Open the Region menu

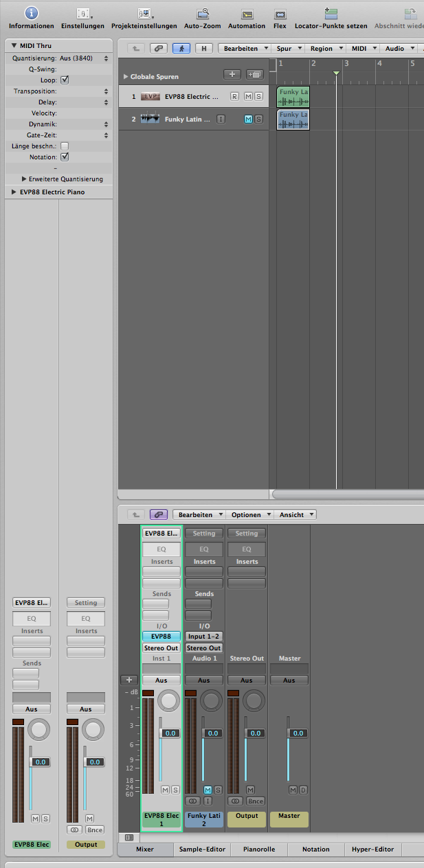tap(326, 49)
